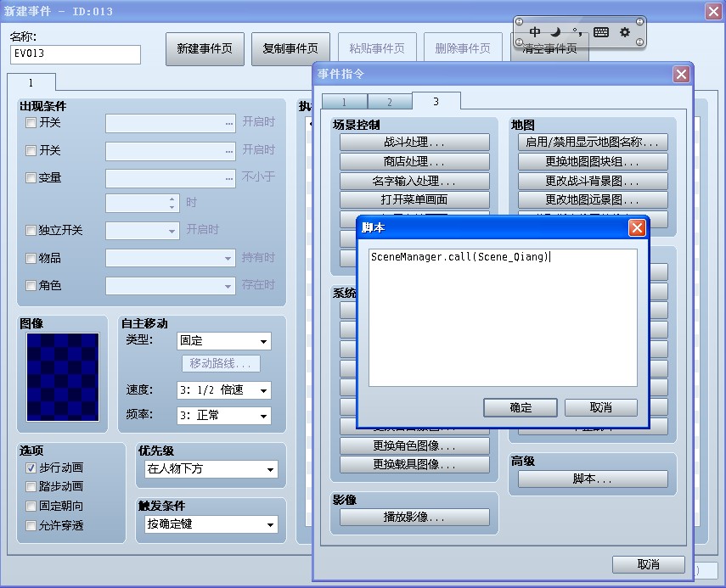Check 踏步动画 option

[x=31, y=487]
